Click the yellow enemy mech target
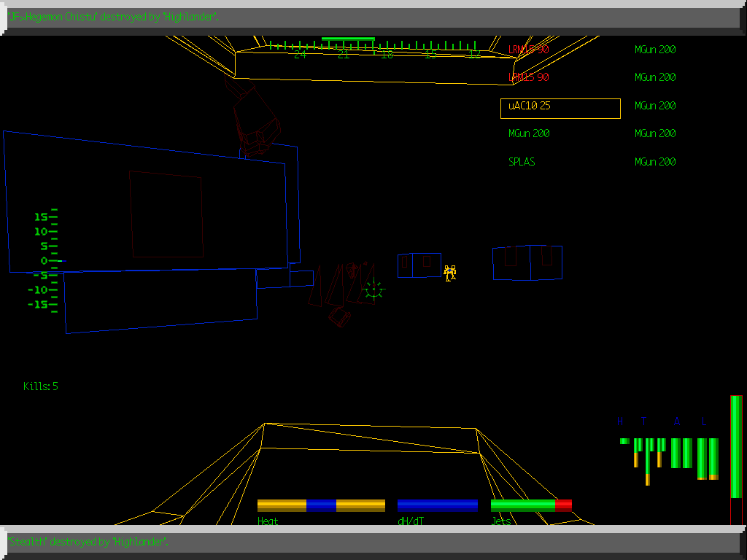 click(x=450, y=273)
